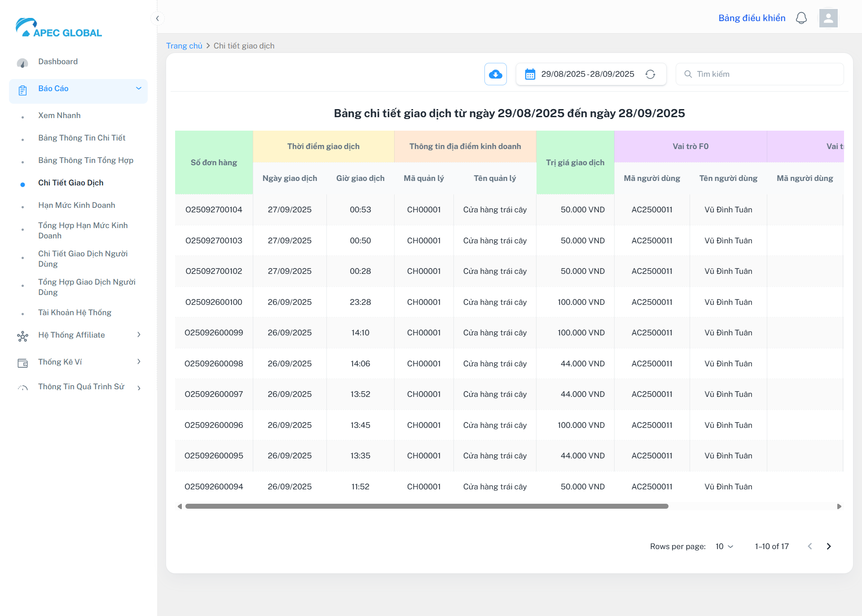
Task: Click the horizontal table scrollbar
Action: [427, 506]
